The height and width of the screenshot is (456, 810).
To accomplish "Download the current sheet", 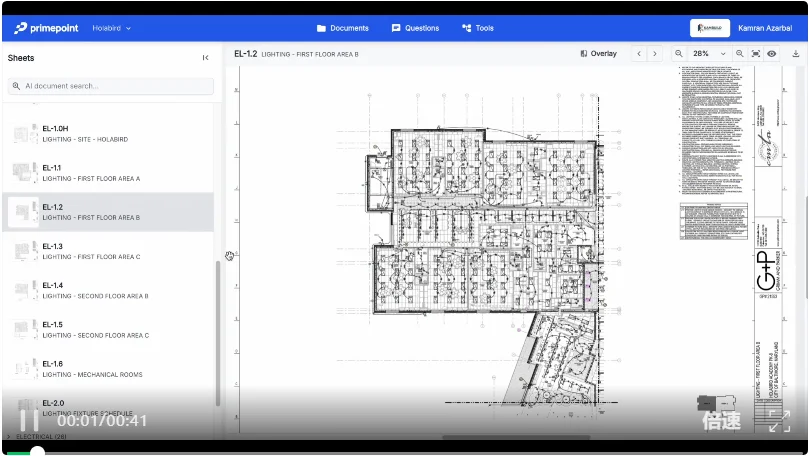I will [796, 54].
